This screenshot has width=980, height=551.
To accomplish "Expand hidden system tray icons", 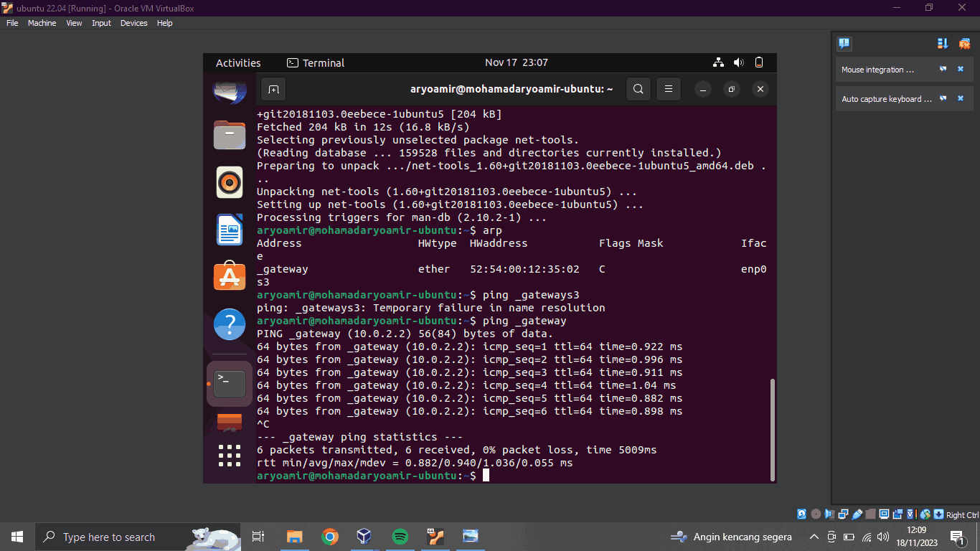I will [x=814, y=537].
